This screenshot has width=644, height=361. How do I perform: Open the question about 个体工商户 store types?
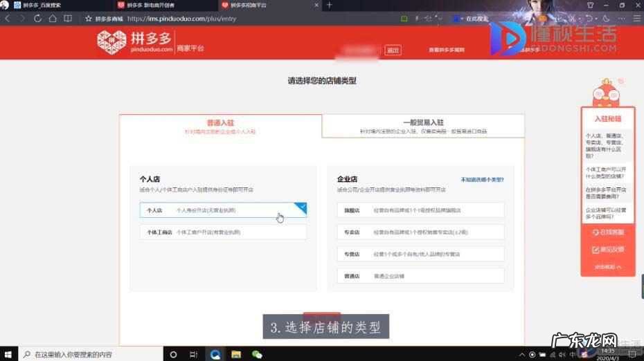tap(606, 173)
